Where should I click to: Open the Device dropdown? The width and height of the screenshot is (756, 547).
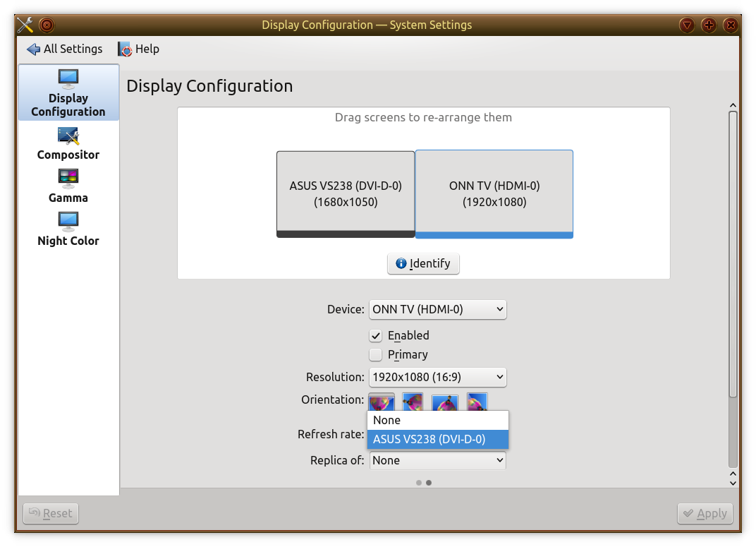tap(438, 309)
